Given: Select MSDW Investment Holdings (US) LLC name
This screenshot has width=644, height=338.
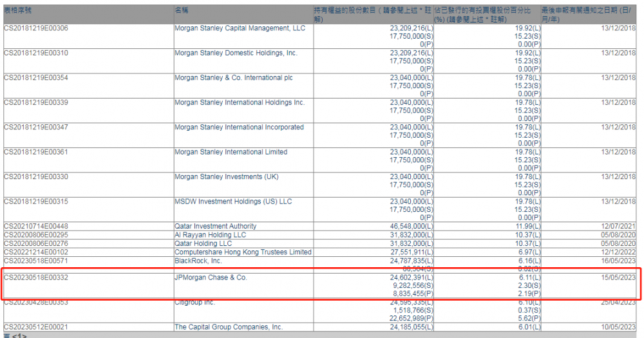Looking at the screenshot, I should coord(233,202).
